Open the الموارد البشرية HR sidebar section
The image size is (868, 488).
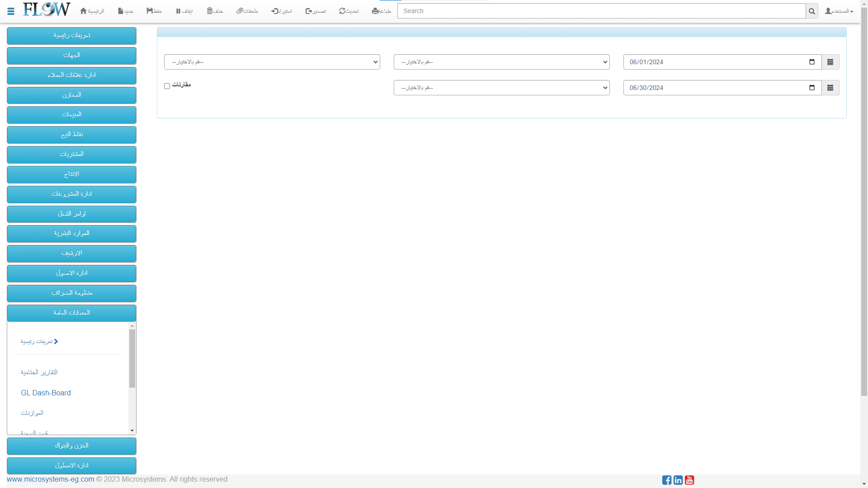coord(71,234)
